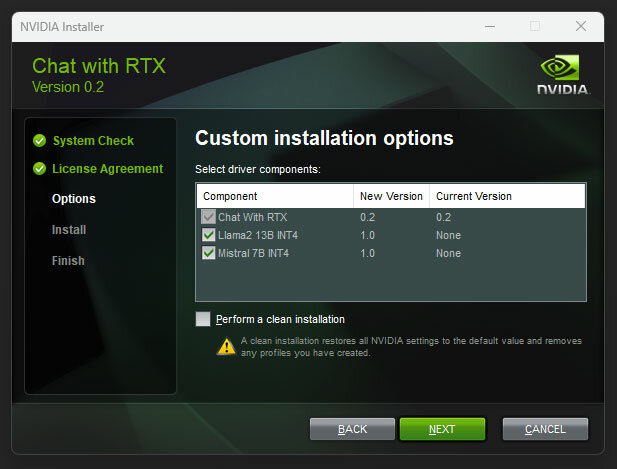Minimize the NVIDIA Installer window
Image resolution: width=617 pixels, height=469 pixels.
[490, 27]
